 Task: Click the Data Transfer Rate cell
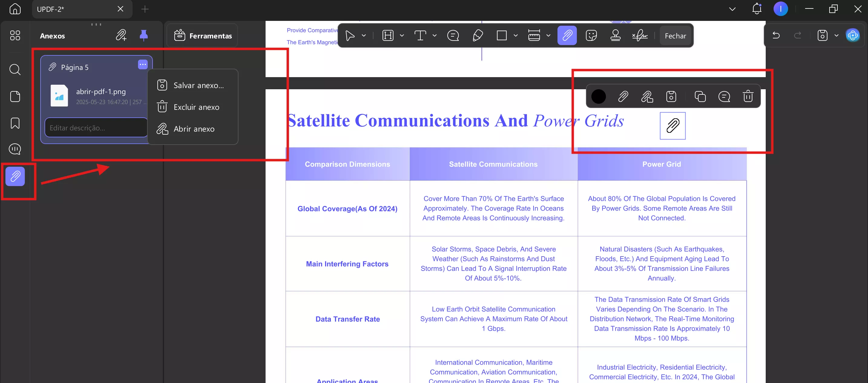point(347,319)
